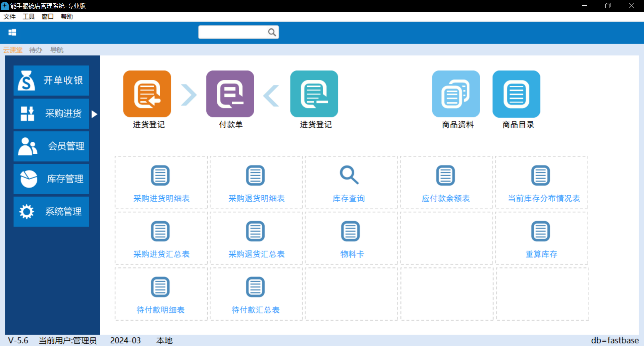Switch to the 待办 tab
The image size is (644, 346).
click(x=36, y=50)
